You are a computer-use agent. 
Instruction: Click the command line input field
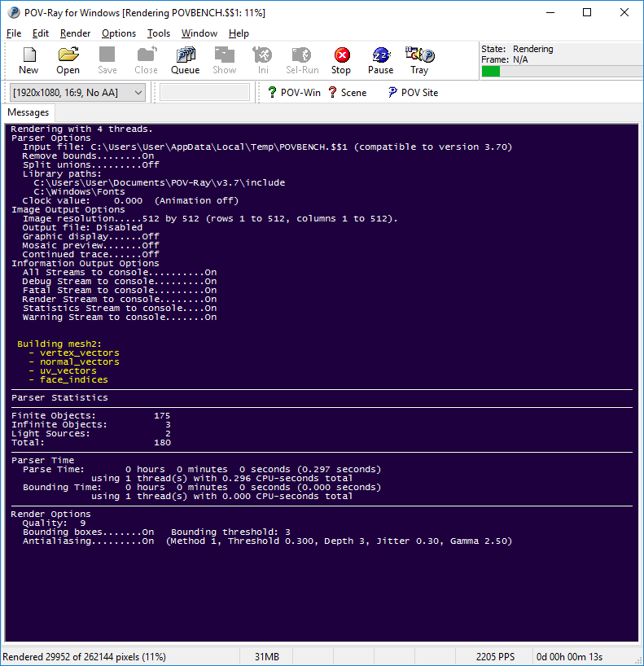pos(204,93)
